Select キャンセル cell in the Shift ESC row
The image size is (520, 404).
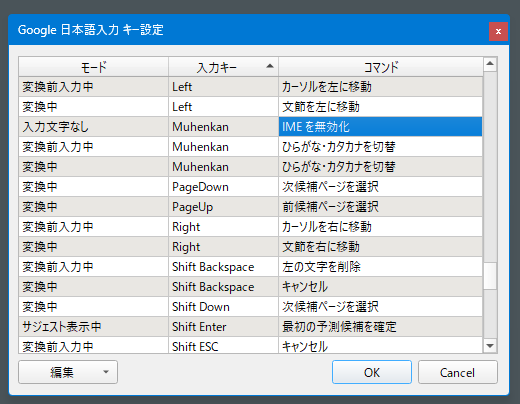(380, 345)
